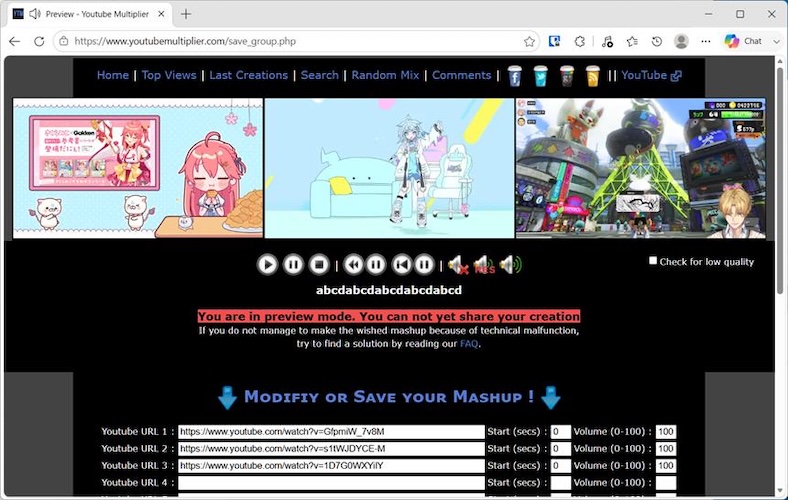Go to the Home page link
Image resolution: width=788 pixels, height=500 pixels.
click(x=113, y=75)
